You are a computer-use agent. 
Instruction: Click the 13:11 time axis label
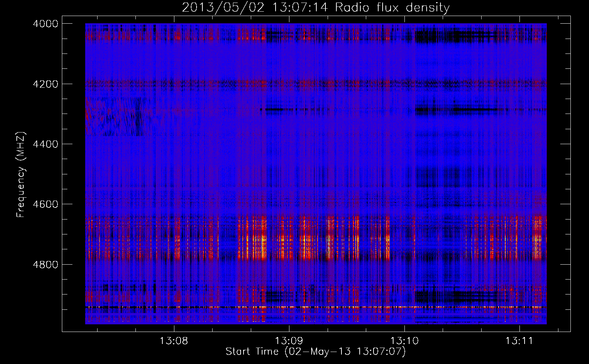click(x=519, y=341)
